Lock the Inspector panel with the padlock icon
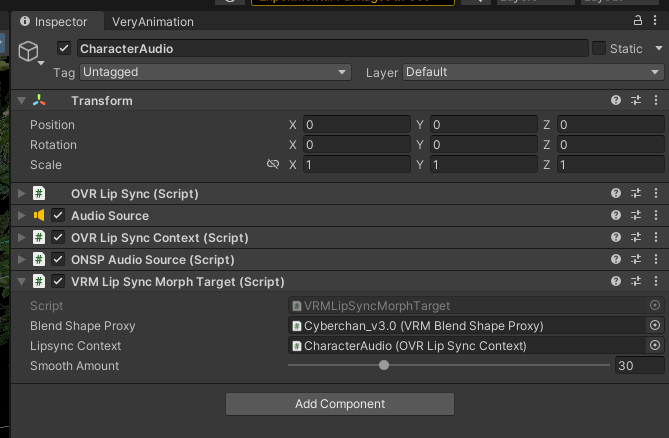The image size is (669, 438). [637, 20]
